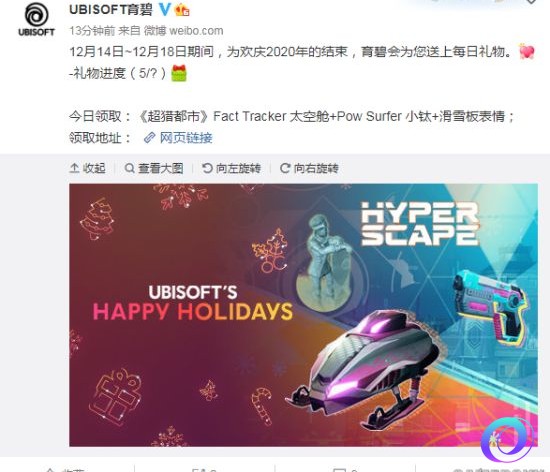Rotate the image right with 向右旋转
The width and height of the screenshot is (550, 472).
pyautogui.click(x=309, y=168)
